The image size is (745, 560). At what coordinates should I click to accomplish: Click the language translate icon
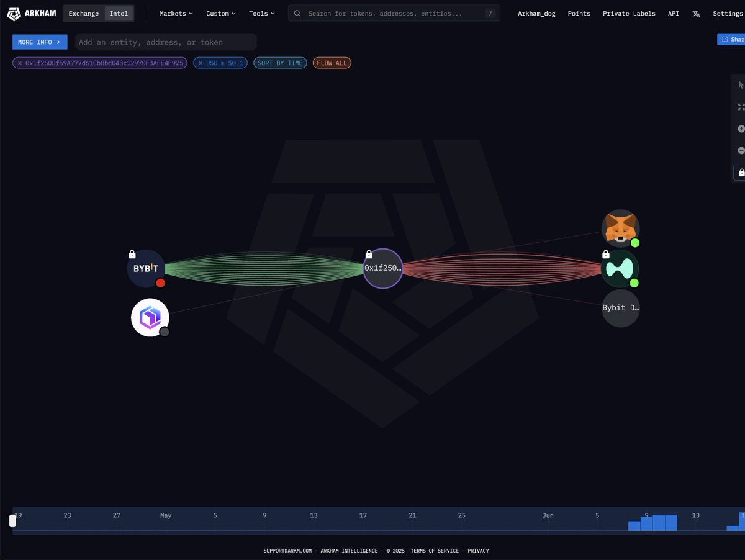(x=696, y=14)
